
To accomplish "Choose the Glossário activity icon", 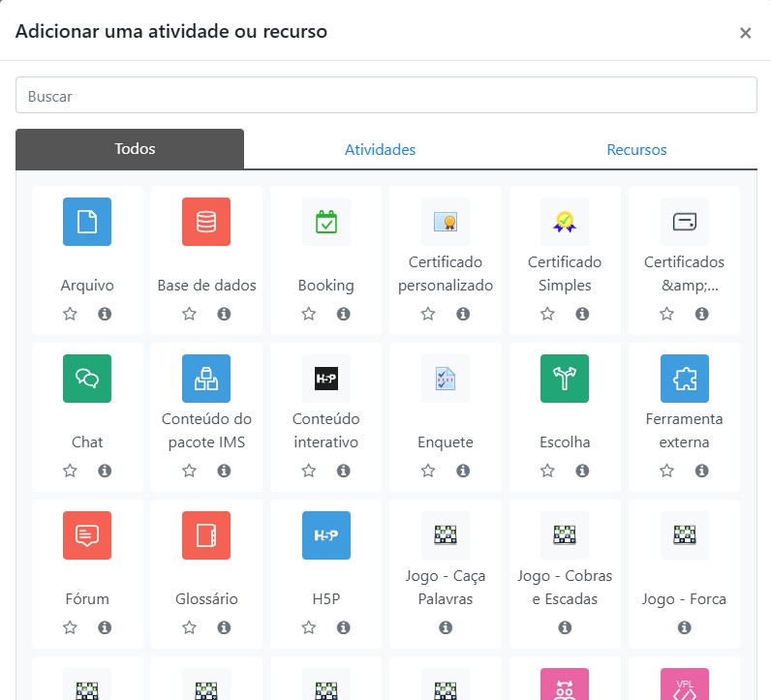I will 206,535.
